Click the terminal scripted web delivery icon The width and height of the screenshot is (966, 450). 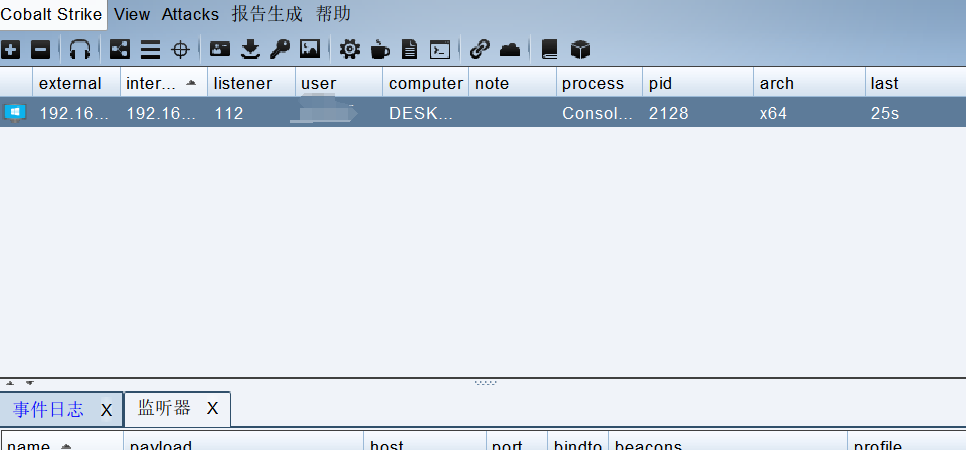(440, 49)
